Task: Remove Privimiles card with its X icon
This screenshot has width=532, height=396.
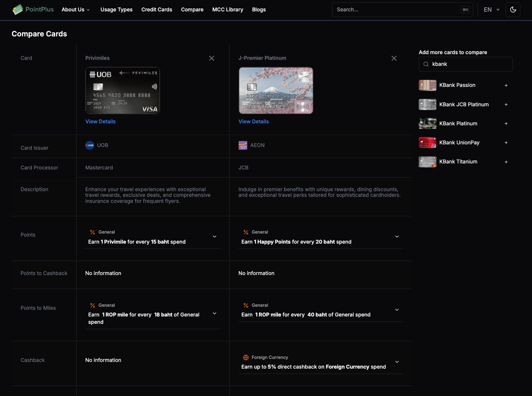Action: pyautogui.click(x=212, y=58)
